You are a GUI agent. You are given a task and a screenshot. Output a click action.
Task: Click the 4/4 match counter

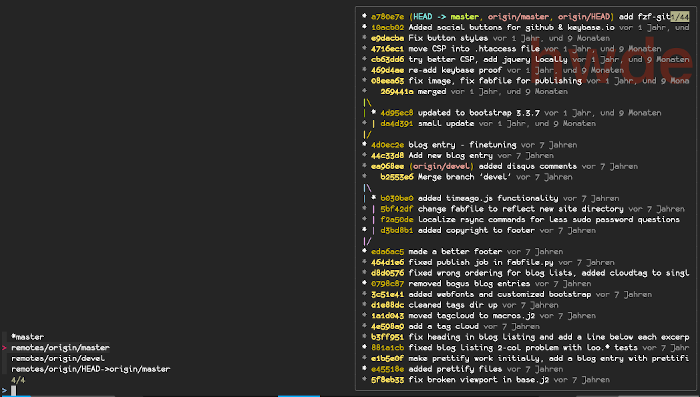[18, 380]
